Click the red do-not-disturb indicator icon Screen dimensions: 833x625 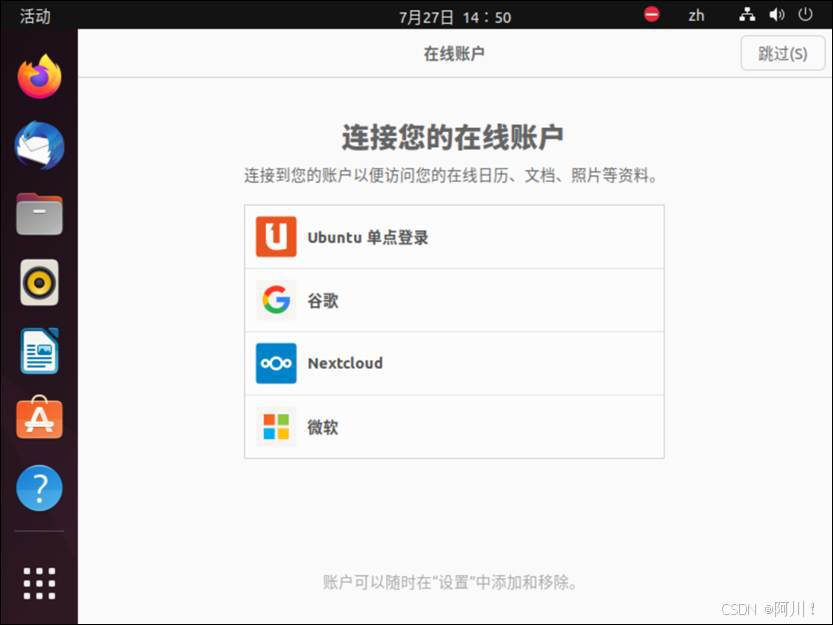[652, 14]
